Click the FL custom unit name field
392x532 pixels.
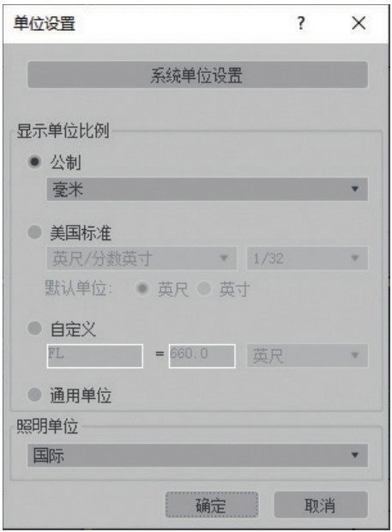[95, 356]
